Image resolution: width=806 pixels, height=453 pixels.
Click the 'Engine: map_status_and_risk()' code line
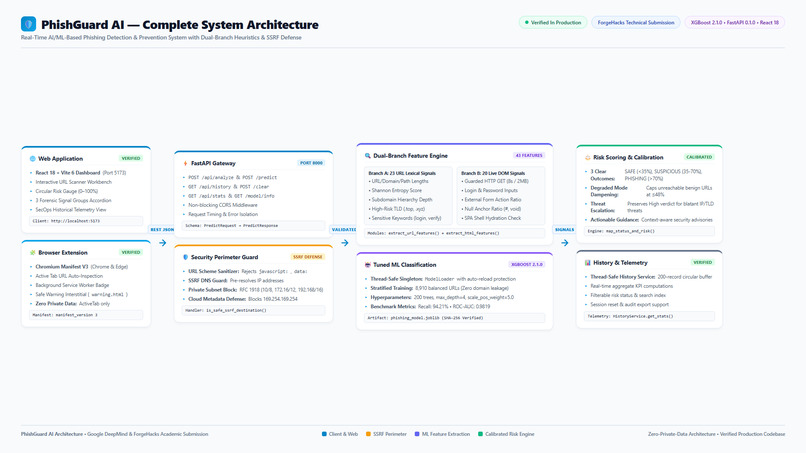tap(649, 231)
